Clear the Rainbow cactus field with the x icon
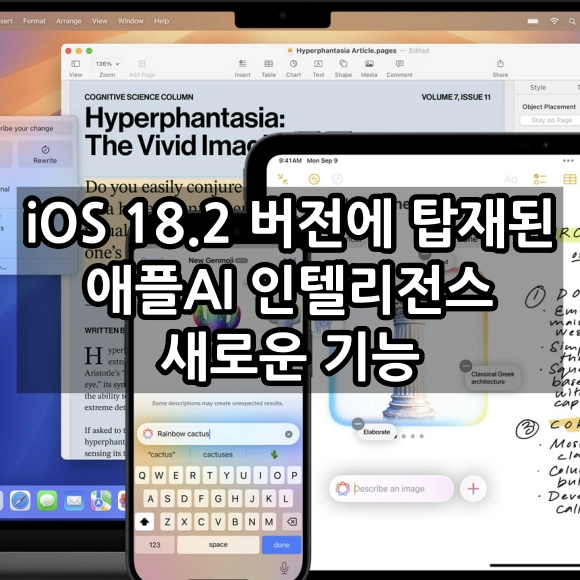 tap(289, 434)
